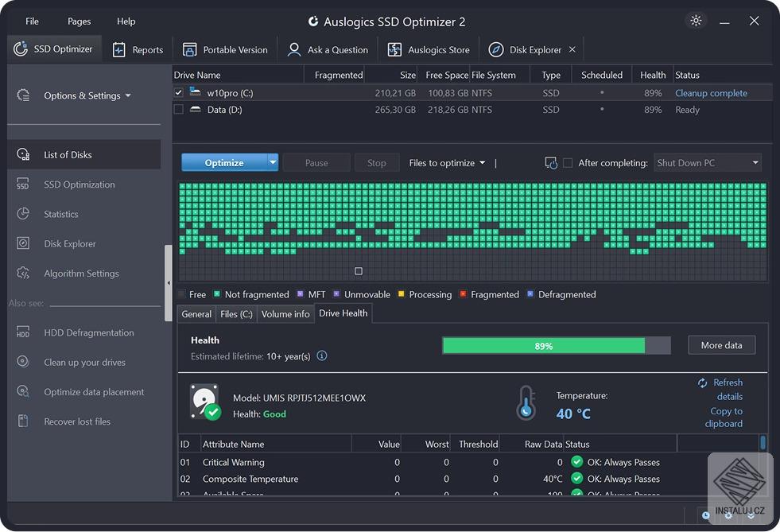Open the Ask a Question tab
This screenshot has height=532, width=780.
328,50
